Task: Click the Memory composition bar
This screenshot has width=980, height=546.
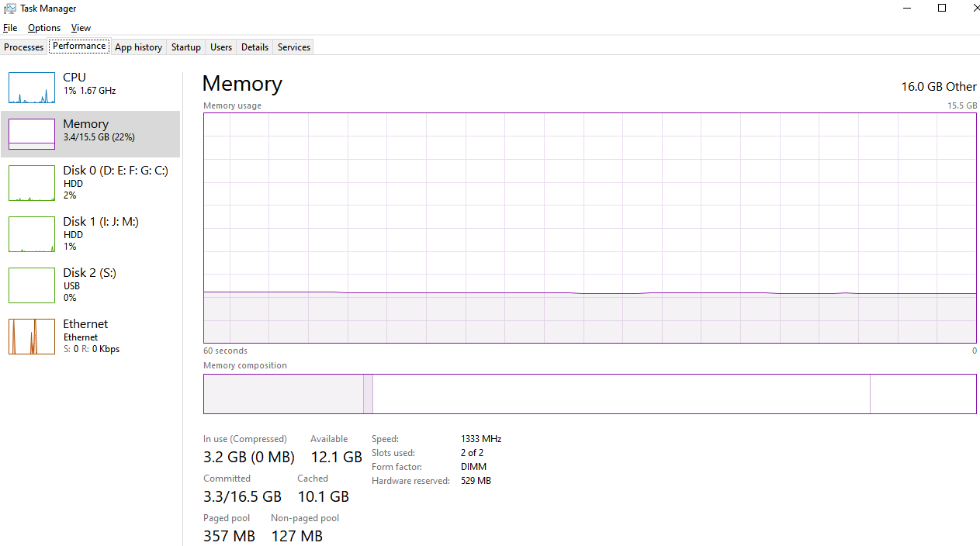Action: [x=590, y=394]
